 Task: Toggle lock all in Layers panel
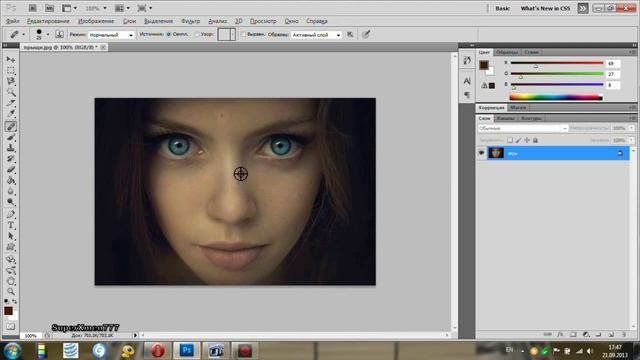pos(536,140)
